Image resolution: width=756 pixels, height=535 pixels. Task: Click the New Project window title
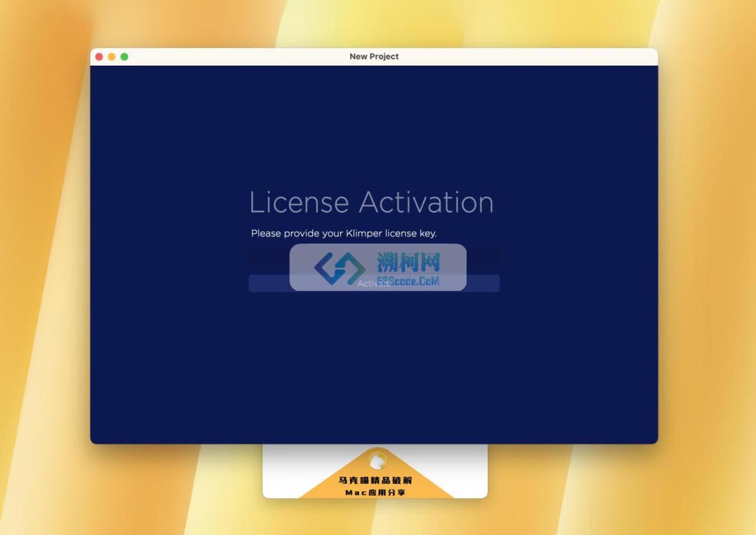374,57
